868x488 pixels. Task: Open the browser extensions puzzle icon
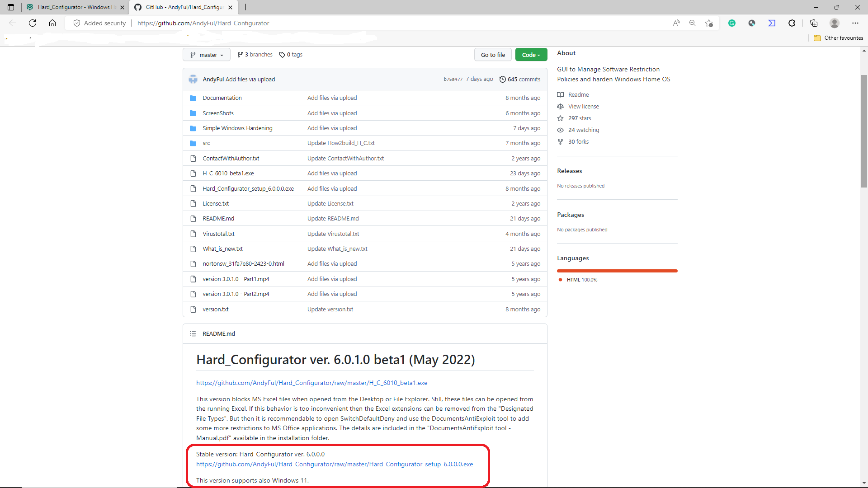tap(792, 23)
